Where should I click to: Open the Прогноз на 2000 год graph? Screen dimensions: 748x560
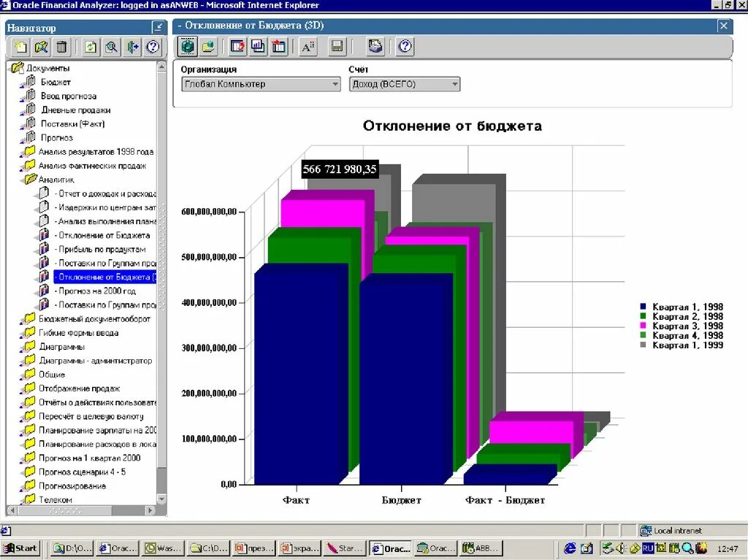tap(96, 291)
